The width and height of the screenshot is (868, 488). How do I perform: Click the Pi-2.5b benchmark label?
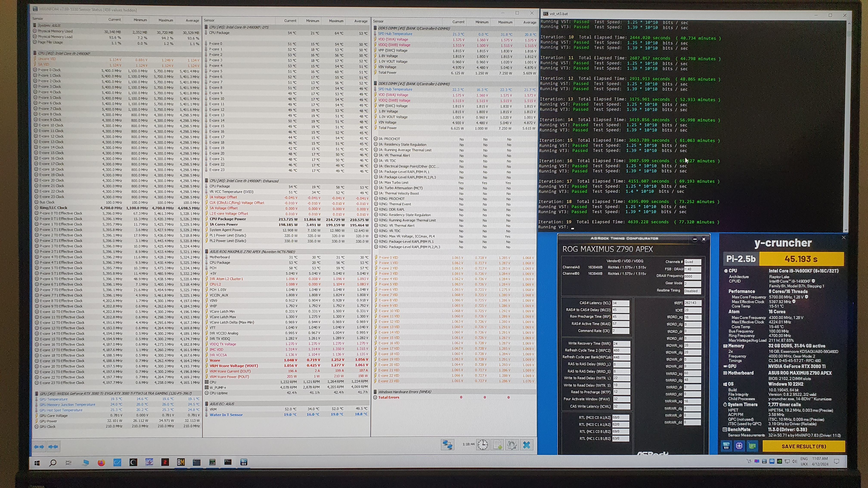741,259
